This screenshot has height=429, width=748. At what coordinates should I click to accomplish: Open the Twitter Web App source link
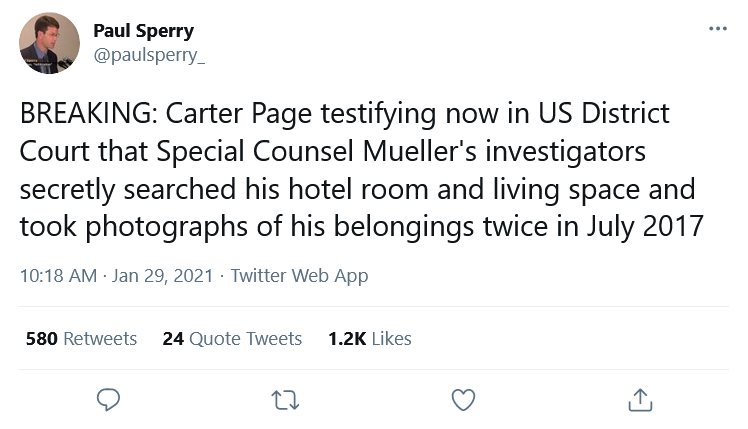300,276
